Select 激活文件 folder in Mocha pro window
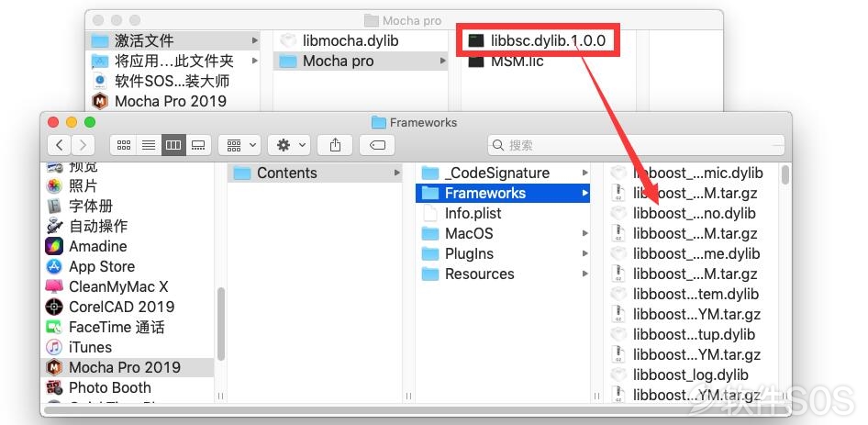Image resolution: width=868 pixels, height=425 pixels. pos(174,40)
